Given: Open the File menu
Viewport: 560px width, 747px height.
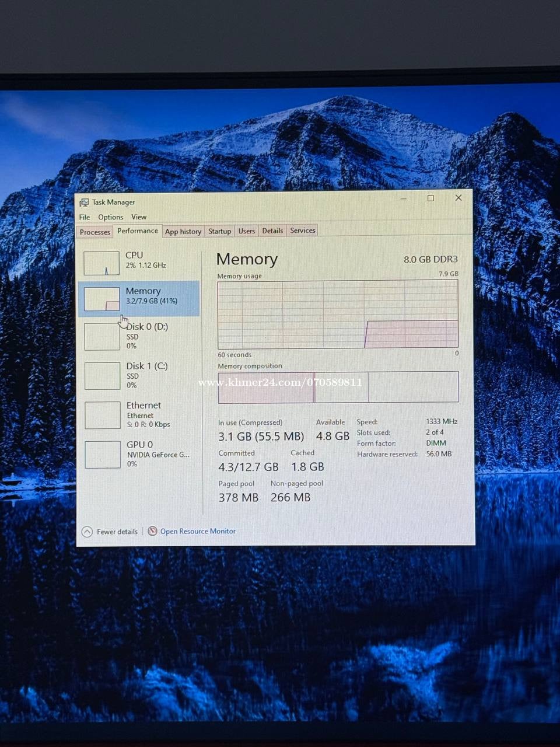Looking at the screenshot, I should (85, 217).
